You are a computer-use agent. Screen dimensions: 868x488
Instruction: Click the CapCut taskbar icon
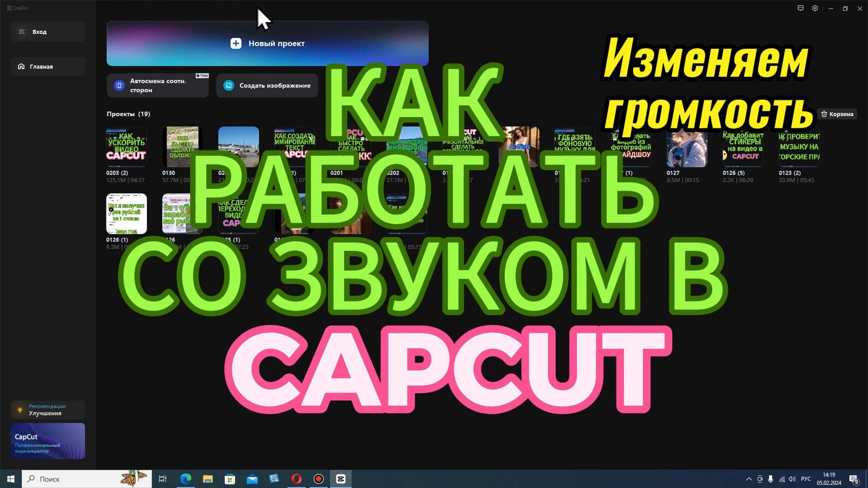tap(341, 479)
